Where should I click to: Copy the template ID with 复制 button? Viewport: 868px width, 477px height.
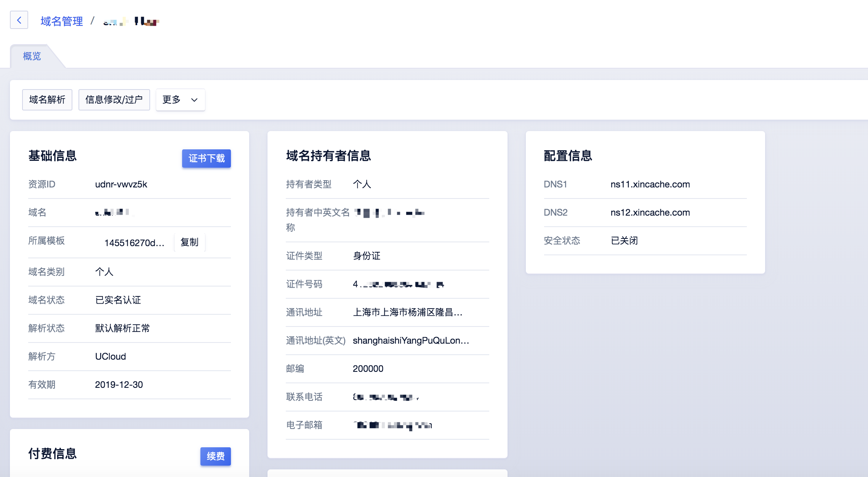[x=189, y=242]
